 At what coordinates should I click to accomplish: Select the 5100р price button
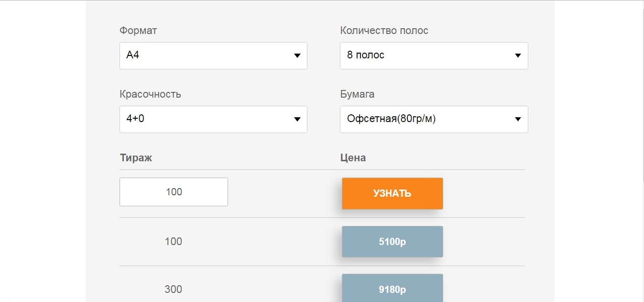(x=392, y=242)
